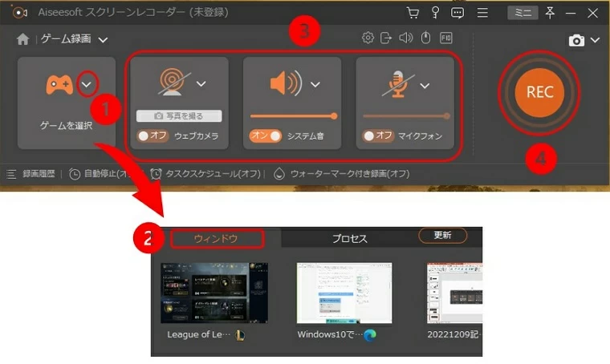The width and height of the screenshot is (610, 364).
Task: Open registration via the key icon
Action: [x=436, y=13]
